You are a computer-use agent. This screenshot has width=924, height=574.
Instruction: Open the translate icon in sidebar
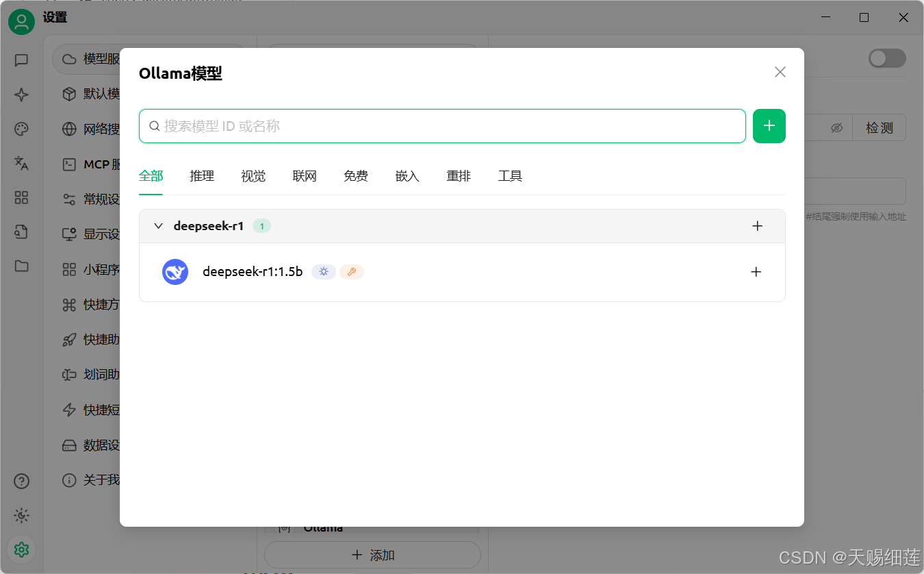(x=21, y=163)
